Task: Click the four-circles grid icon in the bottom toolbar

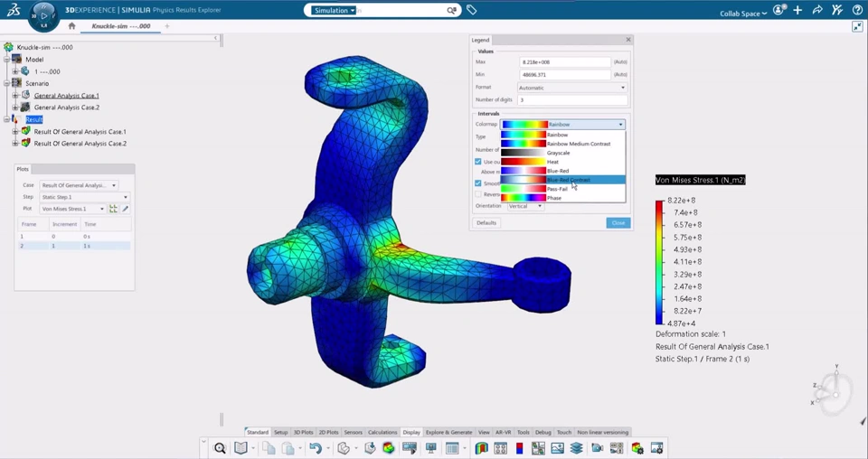Action: [500, 448]
